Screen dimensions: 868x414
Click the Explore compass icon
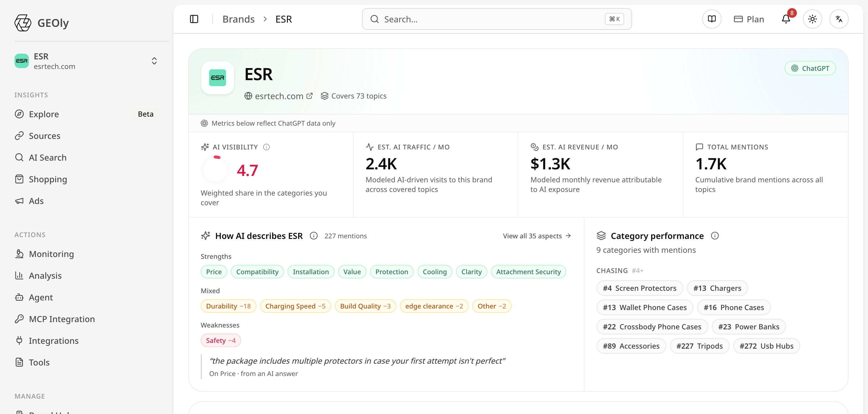point(19,114)
